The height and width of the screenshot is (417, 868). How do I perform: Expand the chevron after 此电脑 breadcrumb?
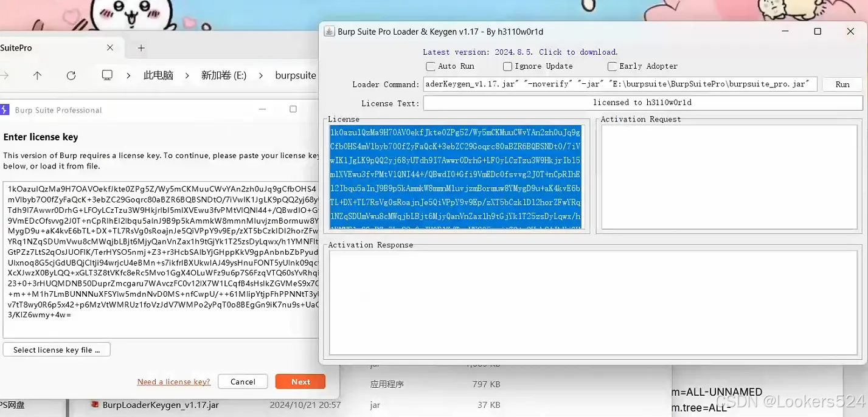(x=187, y=75)
